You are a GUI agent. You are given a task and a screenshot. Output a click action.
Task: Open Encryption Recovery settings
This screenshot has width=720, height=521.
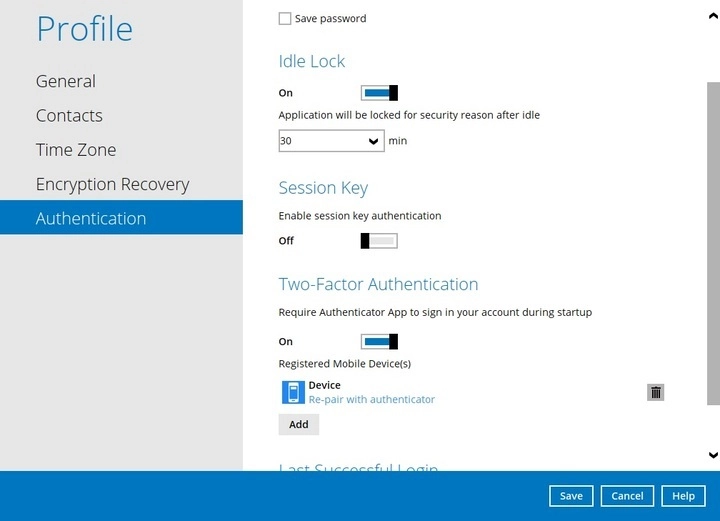pos(112,184)
